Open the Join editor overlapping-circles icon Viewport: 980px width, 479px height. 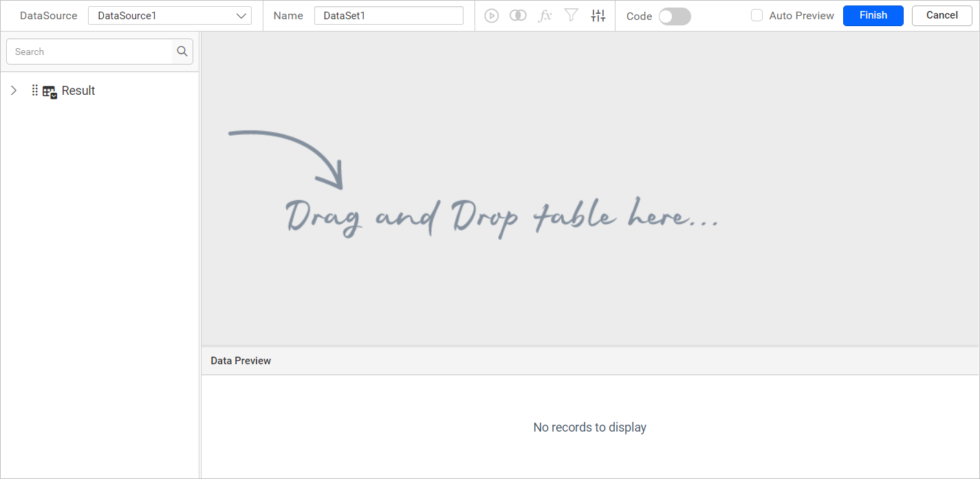(518, 16)
